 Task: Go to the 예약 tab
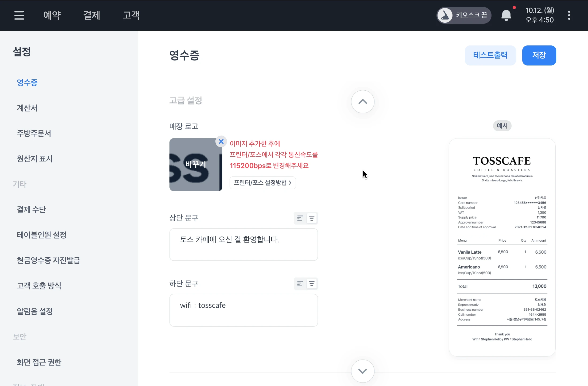[52, 15]
